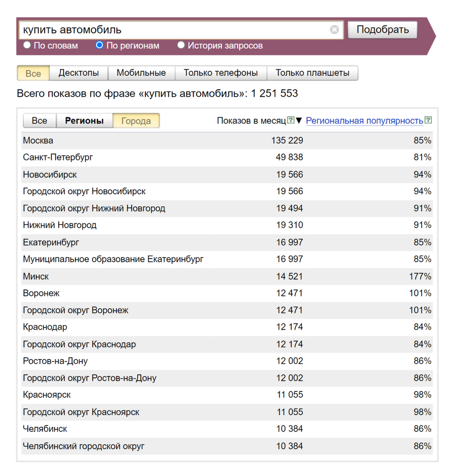Switch to the Десктопы device tab
The width and height of the screenshot is (455, 476).
[x=78, y=73]
